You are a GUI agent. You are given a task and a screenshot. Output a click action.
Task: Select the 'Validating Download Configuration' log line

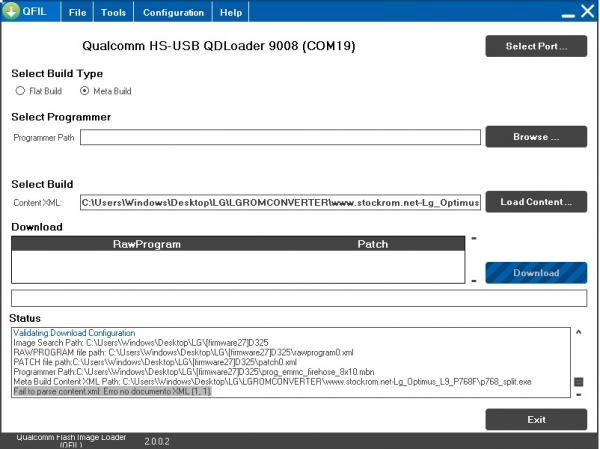[74, 333]
